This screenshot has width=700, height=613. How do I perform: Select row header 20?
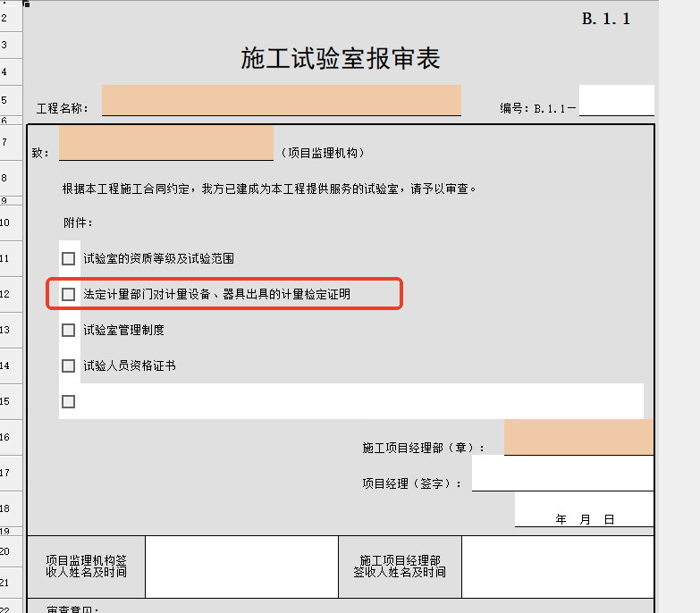pos(5,552)
